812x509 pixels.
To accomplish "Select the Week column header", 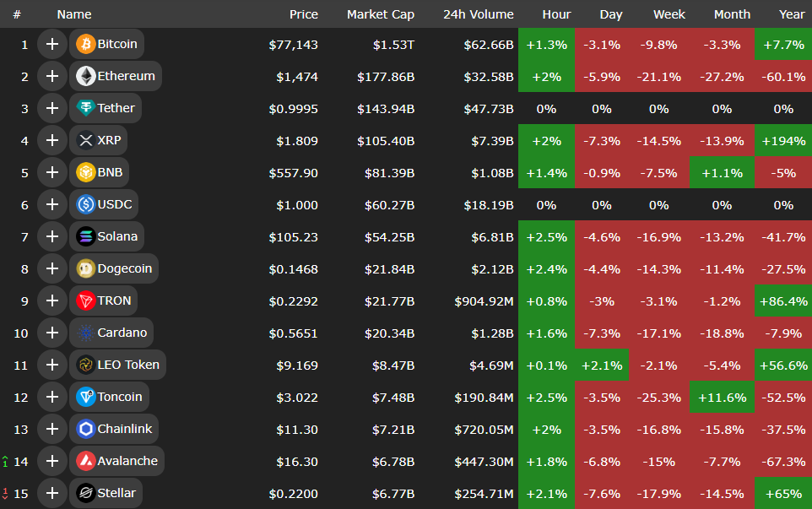I will pos(669,14).
